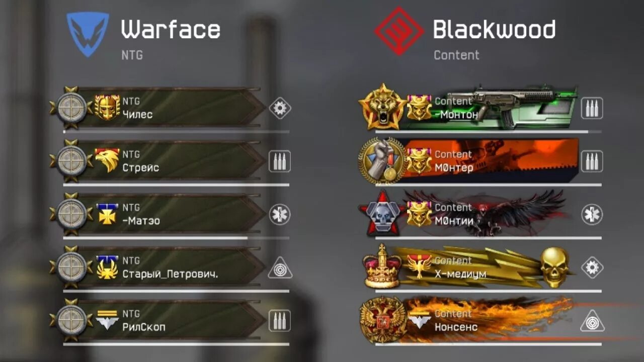Click the rifleman class icon next to Стрейс

tap(279, 161)
